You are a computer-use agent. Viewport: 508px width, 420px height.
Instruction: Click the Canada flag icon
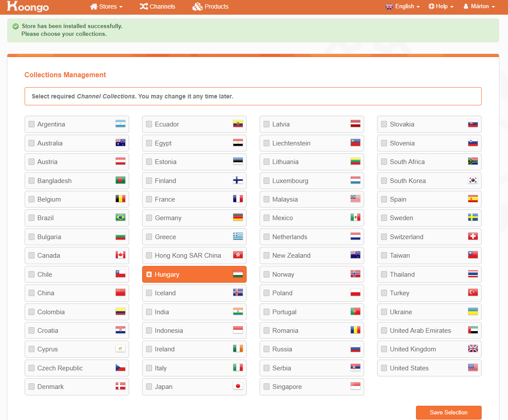pos(121,255)
